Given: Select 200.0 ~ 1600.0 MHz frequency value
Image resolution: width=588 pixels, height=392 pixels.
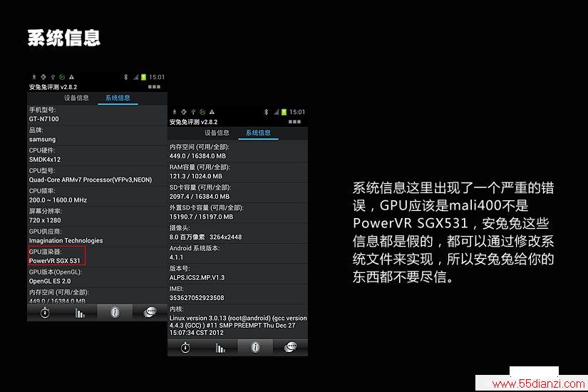Looking at the screenshot, I should [58, 200].
